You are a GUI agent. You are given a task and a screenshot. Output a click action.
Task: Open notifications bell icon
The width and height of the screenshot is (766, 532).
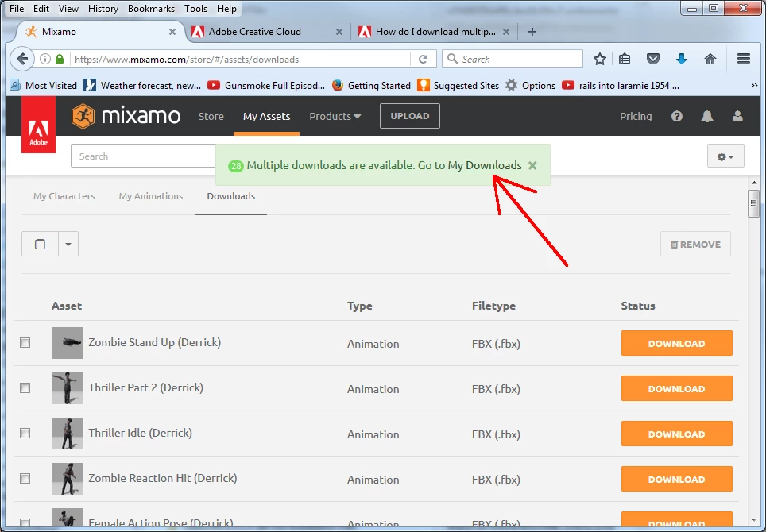coord(707,116)
